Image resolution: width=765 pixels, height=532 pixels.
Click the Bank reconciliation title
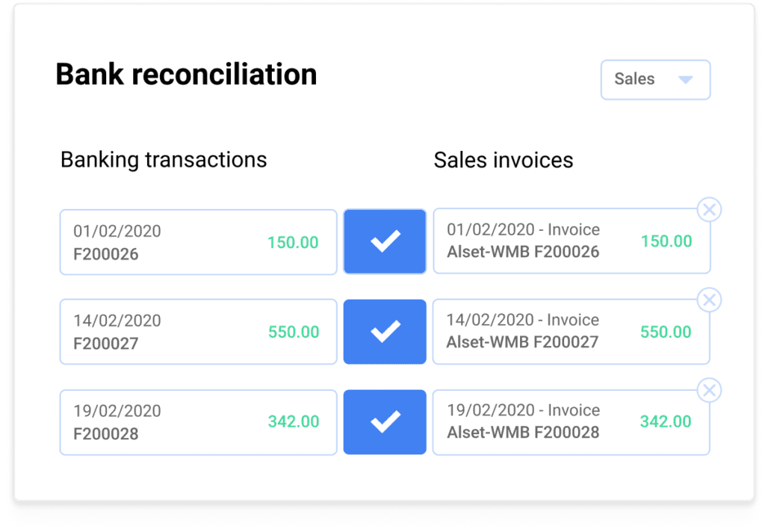tap(186, 75)
